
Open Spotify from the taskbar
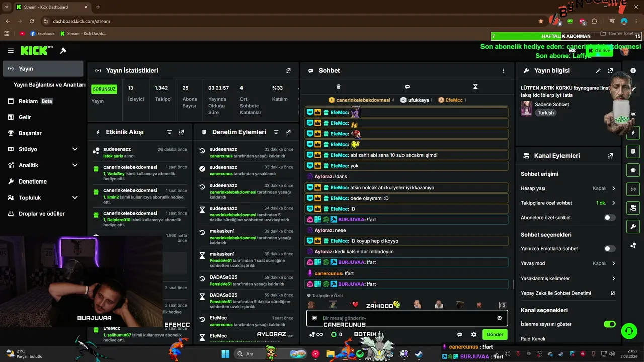click(360, 354)
